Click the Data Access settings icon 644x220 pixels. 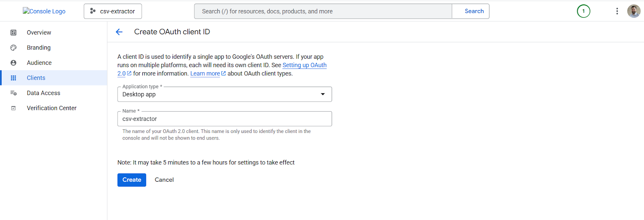point(13,93)
